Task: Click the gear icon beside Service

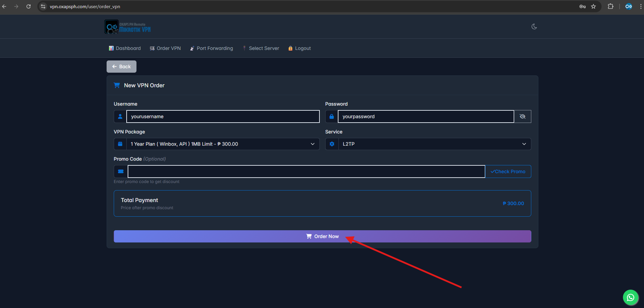Action: coord(332,144)
